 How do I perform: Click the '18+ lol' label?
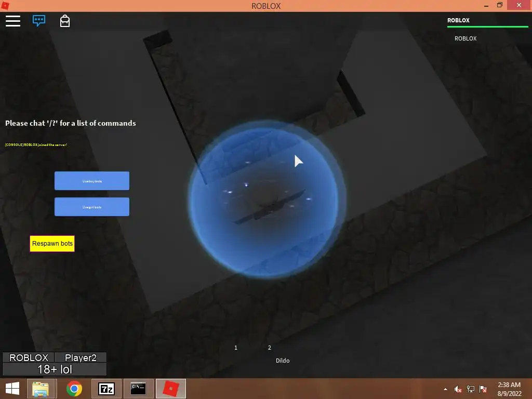55,369
